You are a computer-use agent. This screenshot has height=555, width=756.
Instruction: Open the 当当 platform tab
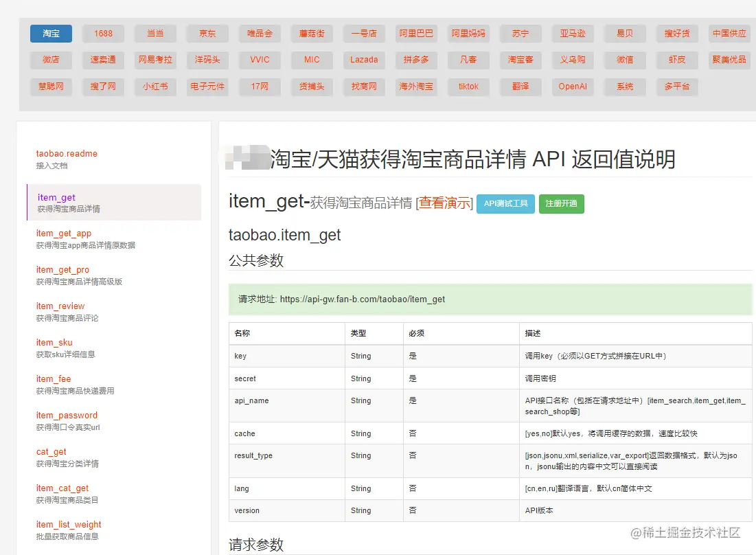[155, 33]
